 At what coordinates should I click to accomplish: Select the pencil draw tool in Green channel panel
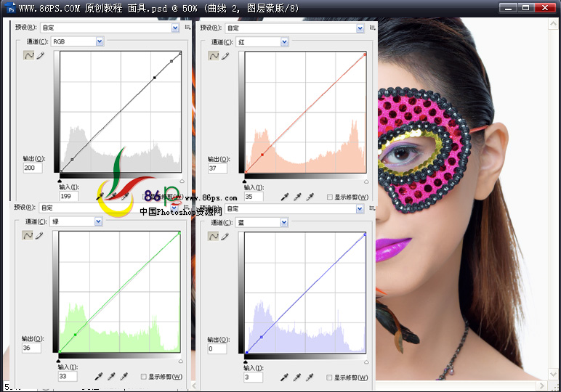pyautogui.click(x=39, y=235)
